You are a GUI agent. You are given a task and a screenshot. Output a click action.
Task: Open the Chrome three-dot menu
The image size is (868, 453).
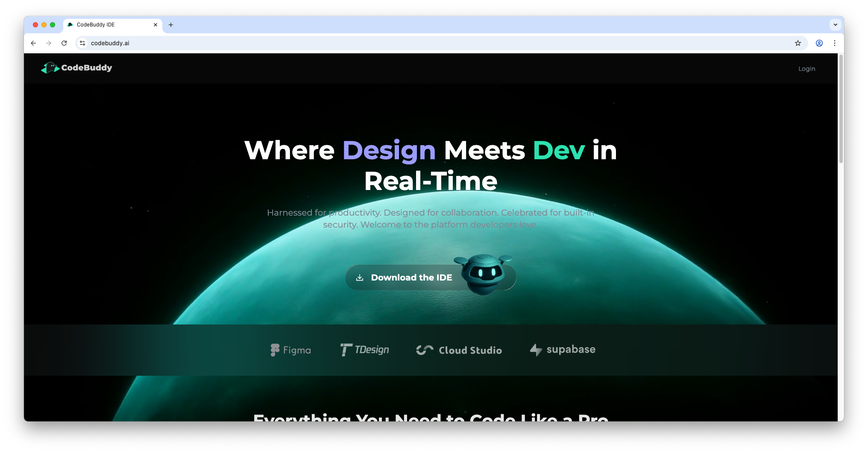pos(835,43)
